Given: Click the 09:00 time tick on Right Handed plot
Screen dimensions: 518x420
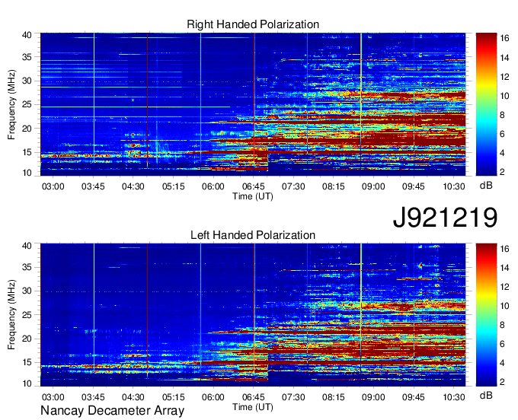Looking at the screenshot, I should click(373, 186).
